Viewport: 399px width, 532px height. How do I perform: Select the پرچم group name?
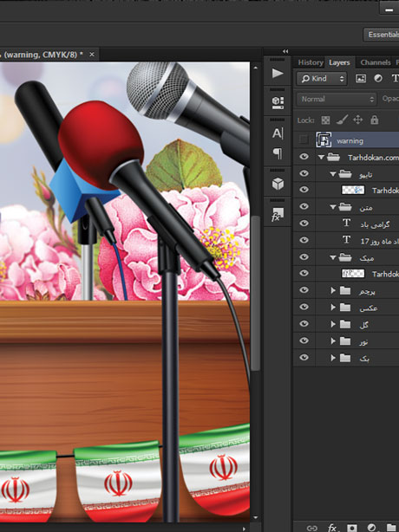point(367,291)
